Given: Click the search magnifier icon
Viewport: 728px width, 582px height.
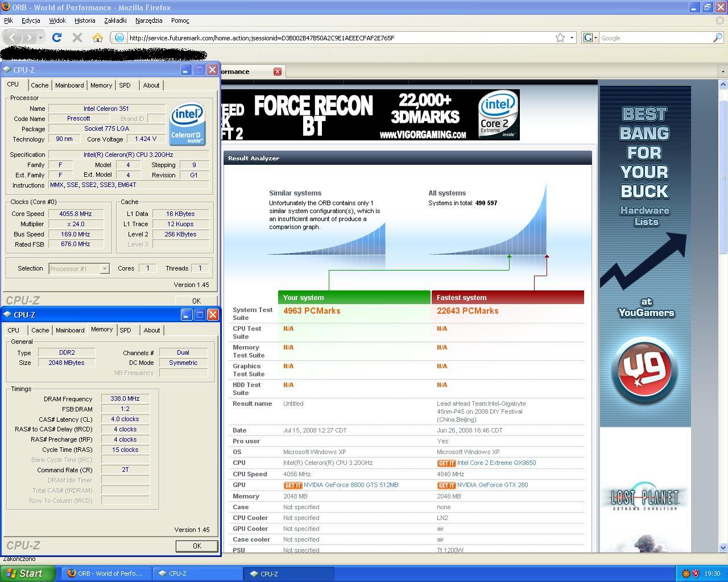Looking at the screenshot, I should 718,38.
